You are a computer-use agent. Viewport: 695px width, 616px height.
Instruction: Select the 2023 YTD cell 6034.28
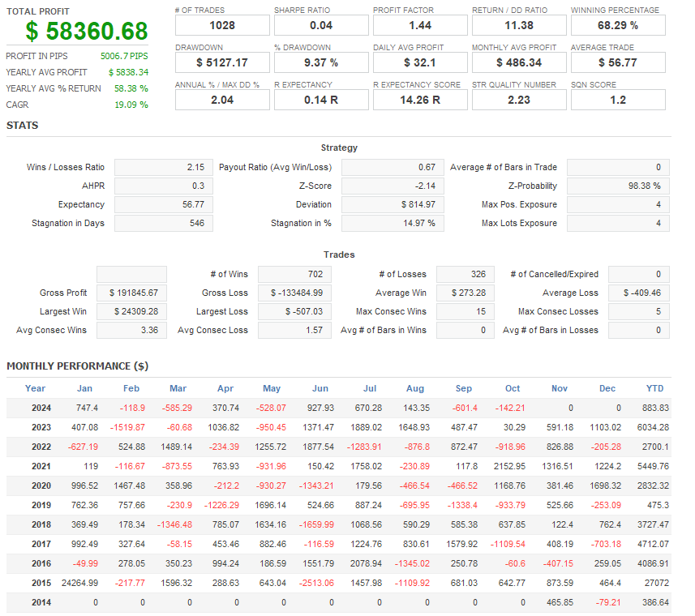click(x=654, y=428)
